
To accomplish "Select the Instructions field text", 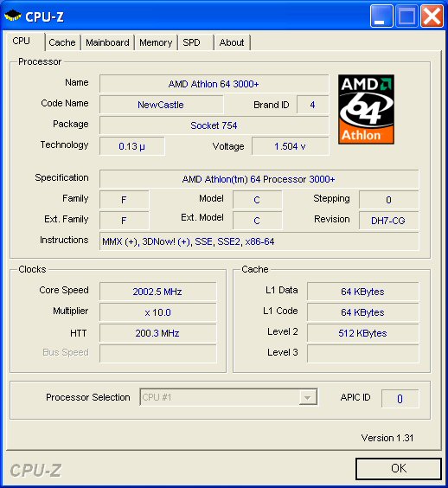I will click(x=189, y=241).
